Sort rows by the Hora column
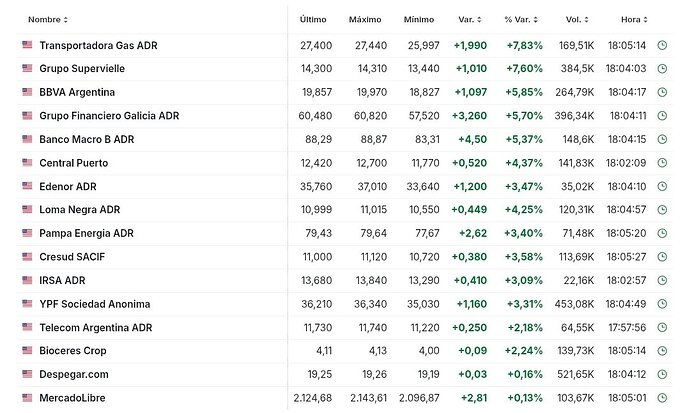 (x=634, y=19)
